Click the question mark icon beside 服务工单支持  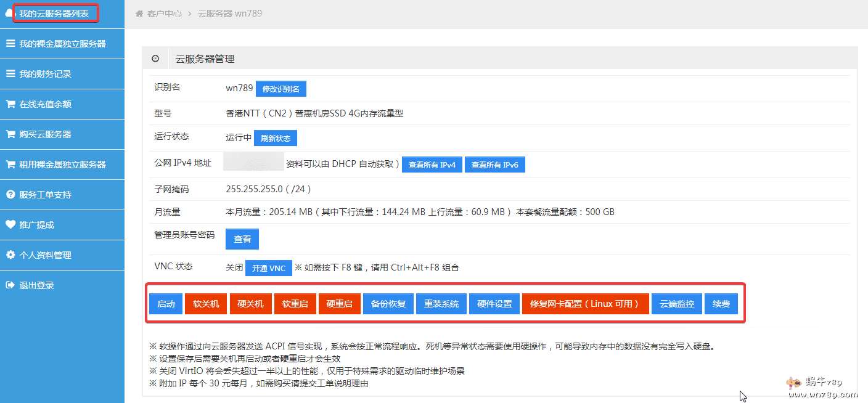click(x=10, y=195)
